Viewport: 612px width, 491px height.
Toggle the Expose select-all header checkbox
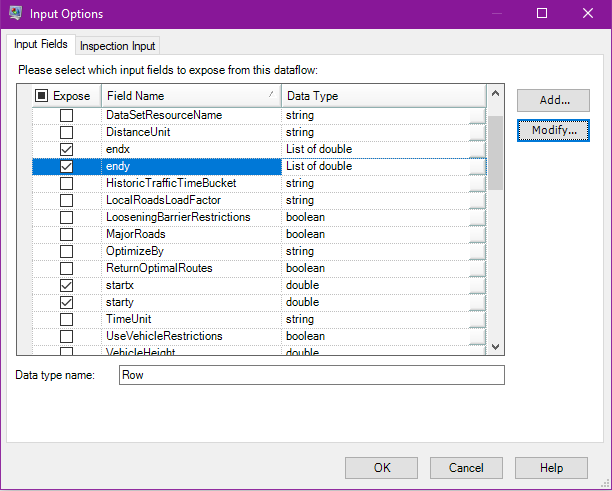coord(41,95)
